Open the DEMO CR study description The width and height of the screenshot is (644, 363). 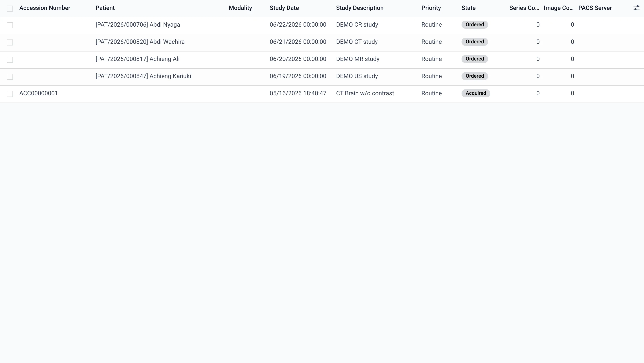(x=357, y=25)
